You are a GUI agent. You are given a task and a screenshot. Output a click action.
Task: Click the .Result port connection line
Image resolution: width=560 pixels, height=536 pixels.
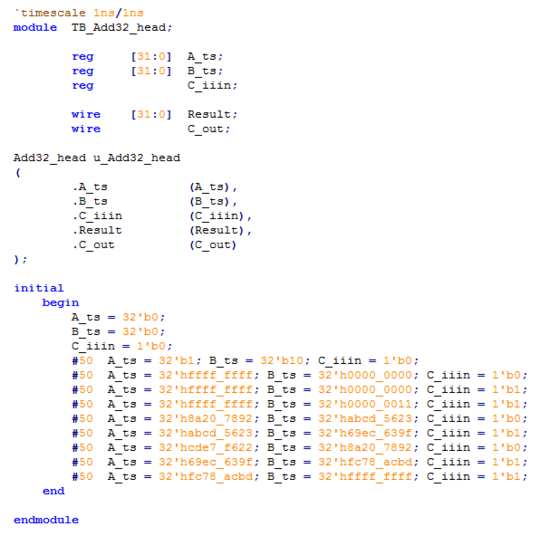[162, 230]
